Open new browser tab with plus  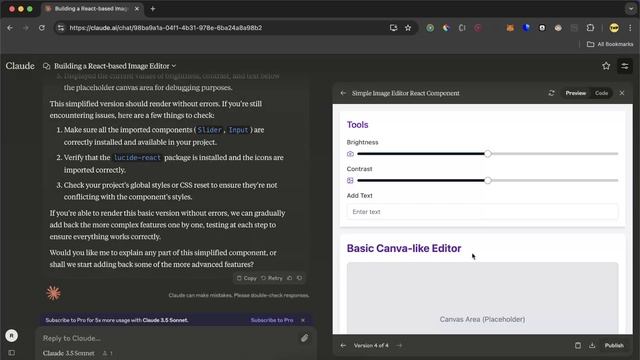[x=153, y=9]
